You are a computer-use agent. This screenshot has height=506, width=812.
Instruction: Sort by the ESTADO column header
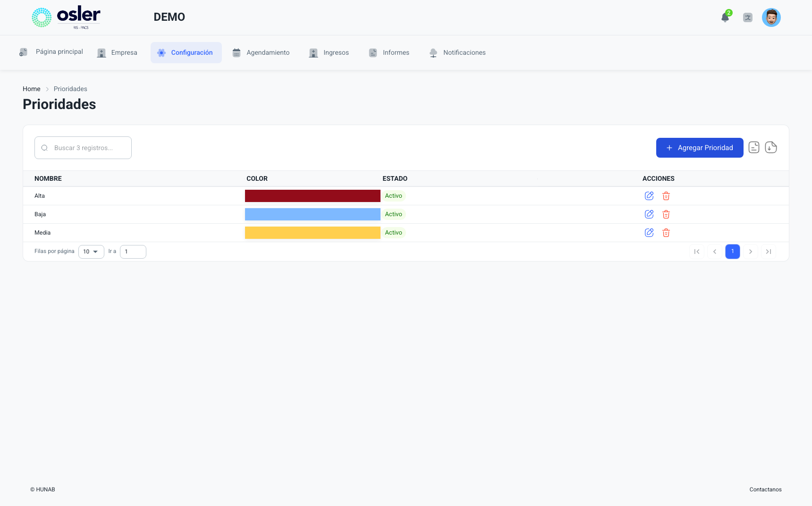click(x=395, y=178)
